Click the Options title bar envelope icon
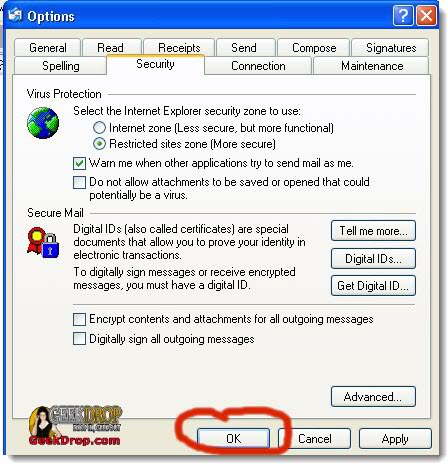 pos(15,15)
